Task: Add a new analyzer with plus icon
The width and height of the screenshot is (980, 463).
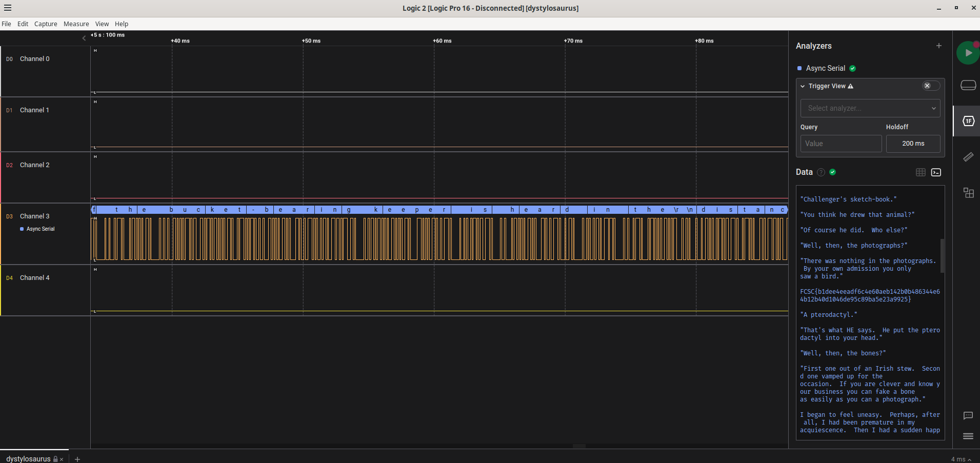Action: (938, 46)
